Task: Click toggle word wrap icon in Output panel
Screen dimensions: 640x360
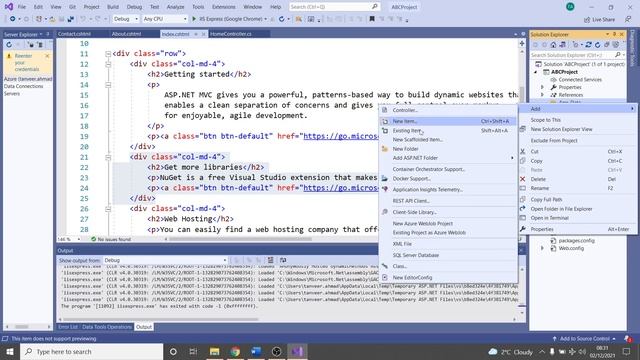Action: point(283,260)
